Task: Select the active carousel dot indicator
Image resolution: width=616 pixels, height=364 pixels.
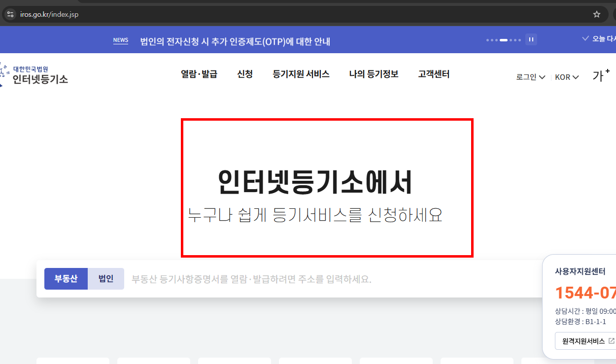Action: click(504, 40)
